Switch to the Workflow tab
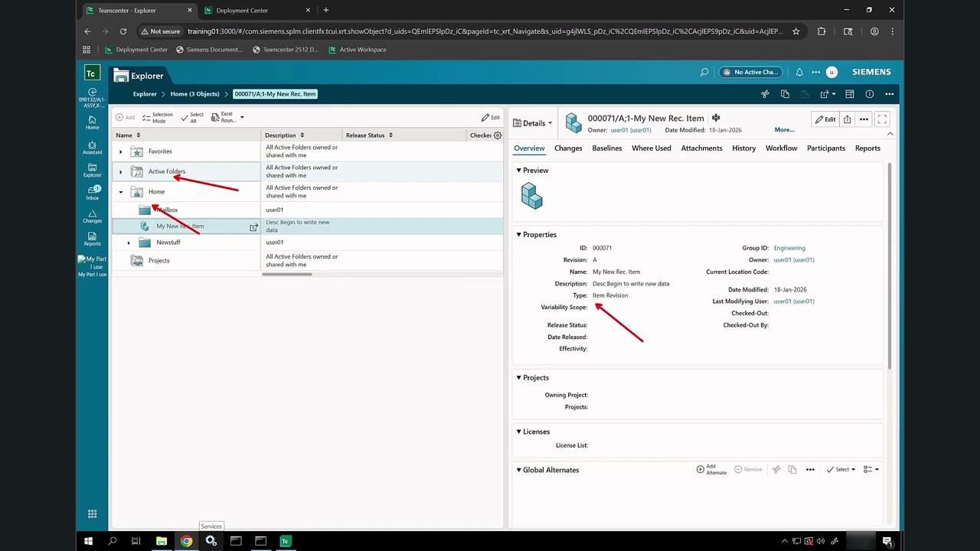 [x=781, y=148]
